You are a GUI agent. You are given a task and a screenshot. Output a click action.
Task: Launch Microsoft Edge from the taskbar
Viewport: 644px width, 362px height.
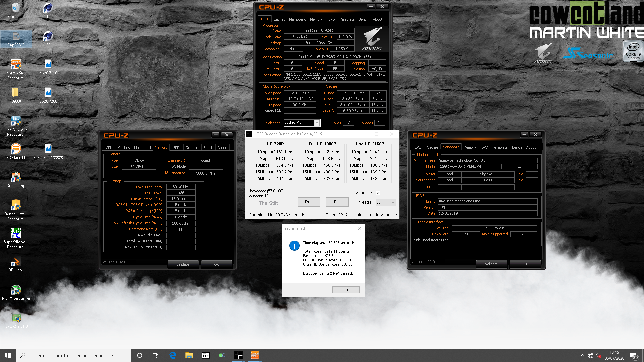point(173,355)
